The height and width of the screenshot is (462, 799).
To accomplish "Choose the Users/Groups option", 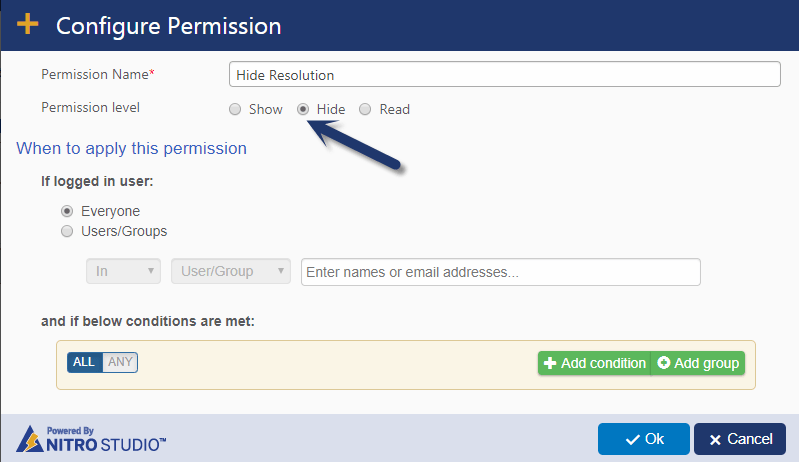I will (x=67, y=231).
